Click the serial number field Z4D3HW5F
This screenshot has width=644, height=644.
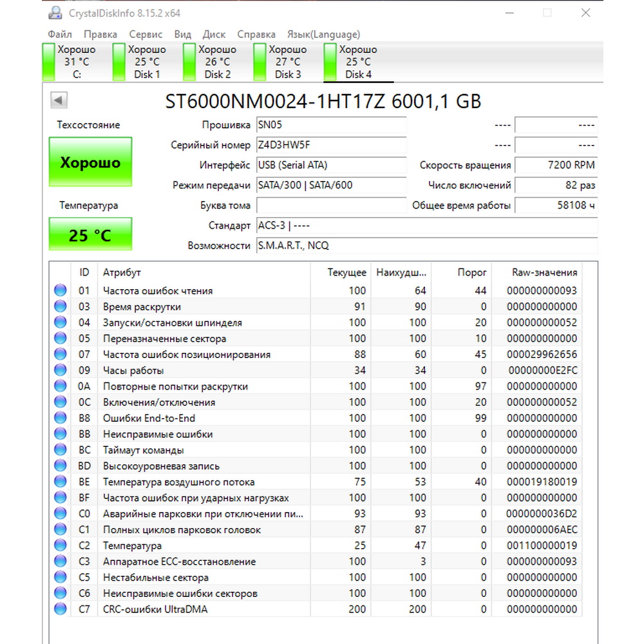(x=332, y=145)
